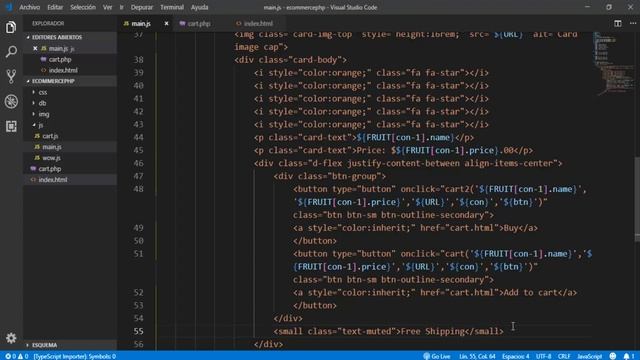Screen dimensions: 640x360
Task: Open the Source Control view
Action: [11, 76]
